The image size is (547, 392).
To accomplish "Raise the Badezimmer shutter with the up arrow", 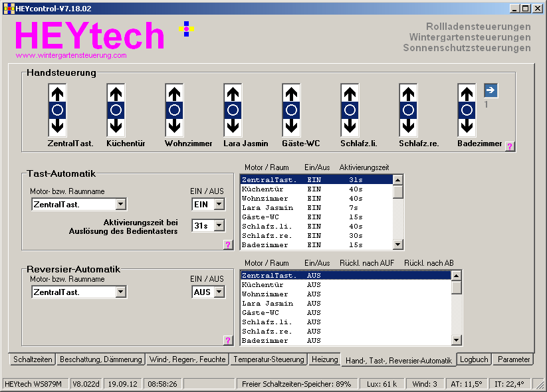I will tap(467, 94).
